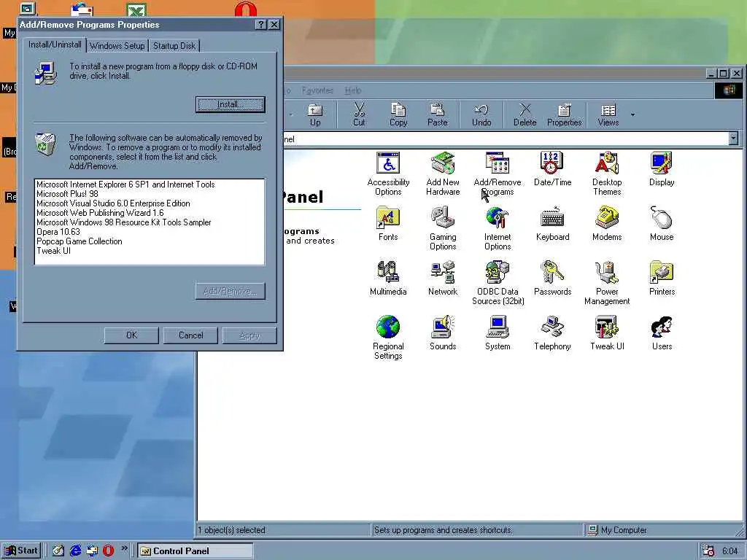Open the Modems icon
This screenshot has height=560, width=747.
[607, 224]
